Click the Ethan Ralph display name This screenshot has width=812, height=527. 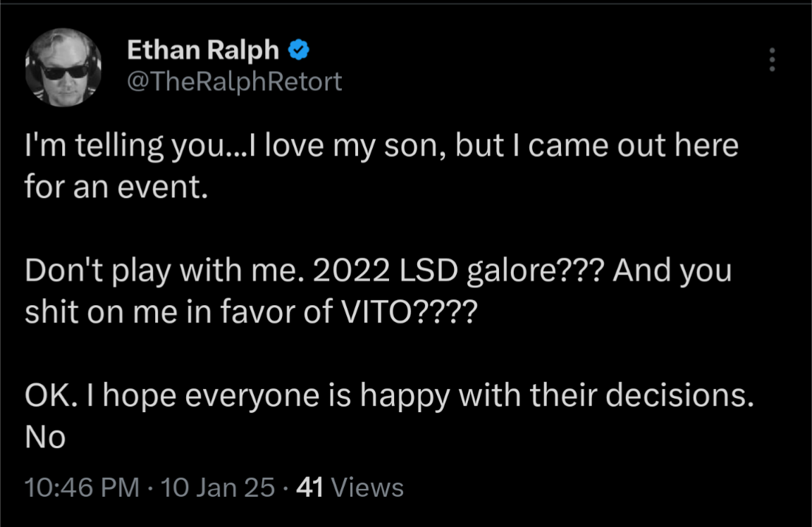coord(203,50)
